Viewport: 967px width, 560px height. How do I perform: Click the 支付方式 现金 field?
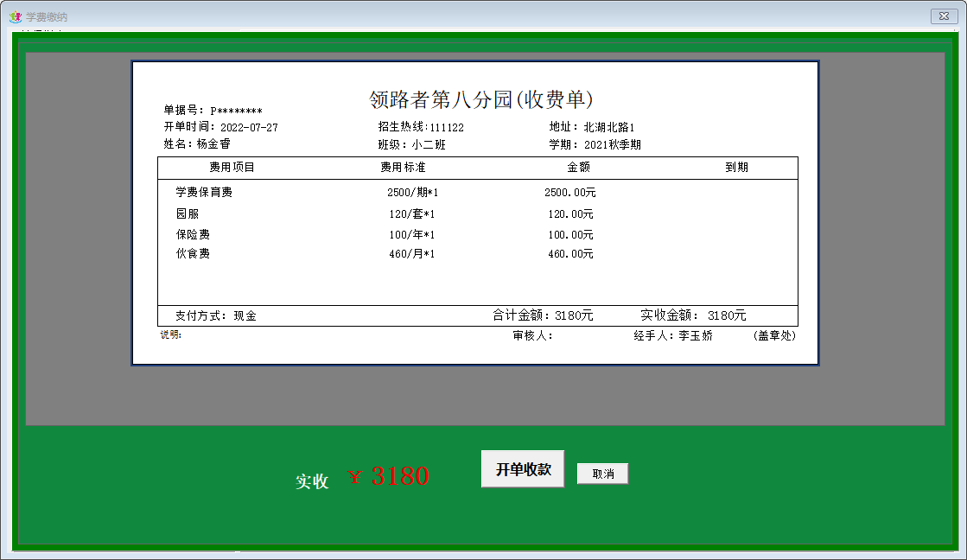click(x=215, y=316)
